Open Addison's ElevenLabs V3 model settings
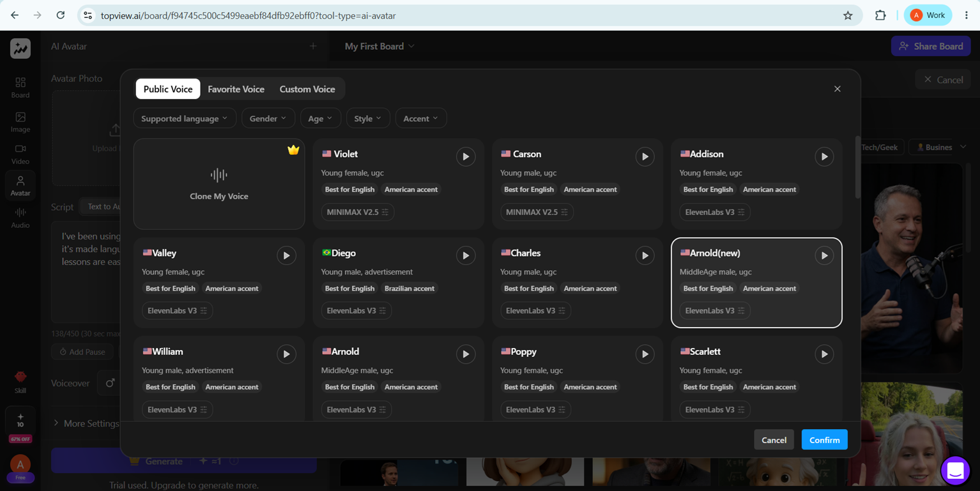This screenshot has height=491, width=980. point(714,212)
